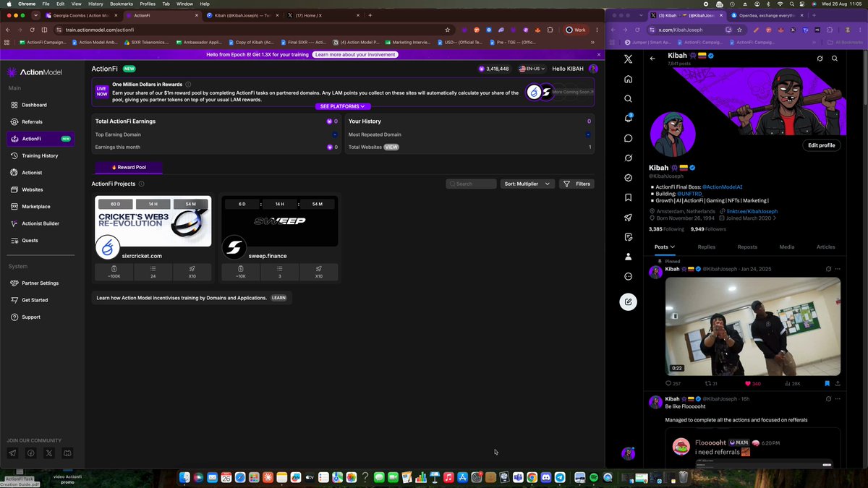Click Edit profile on X
This screenshot has width=868, height=488.
pos(822,145)
